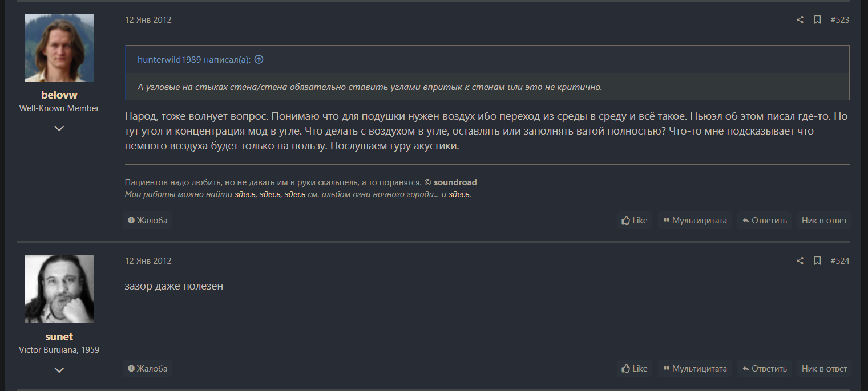
Task: Report belovw's post with Жалоба
Action: coord(147,221)
